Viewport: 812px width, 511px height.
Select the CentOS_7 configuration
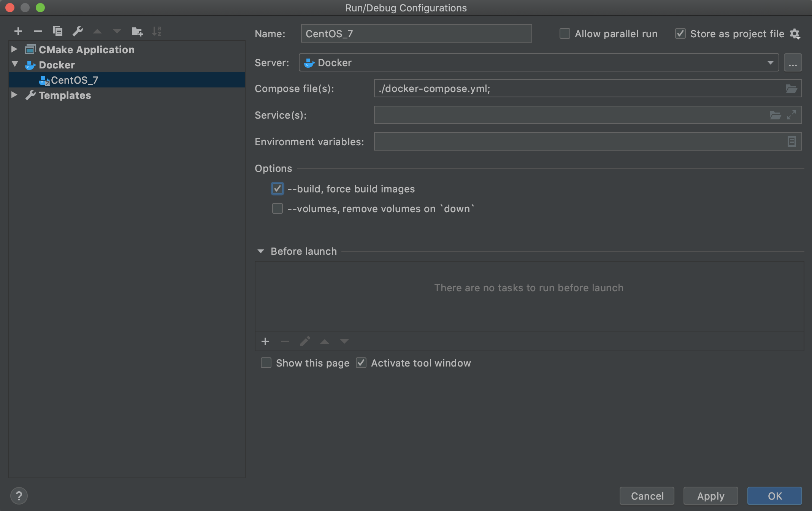[75, 80]
